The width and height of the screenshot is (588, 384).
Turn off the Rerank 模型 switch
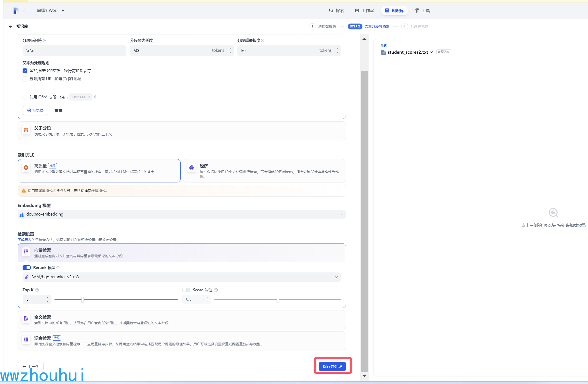point(27,268)
